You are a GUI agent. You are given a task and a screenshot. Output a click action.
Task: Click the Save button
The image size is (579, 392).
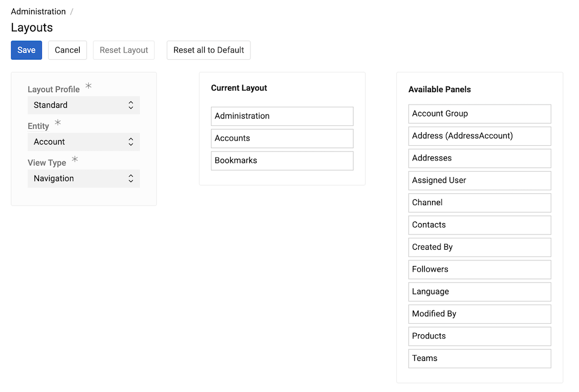click(x=26, y=50)
